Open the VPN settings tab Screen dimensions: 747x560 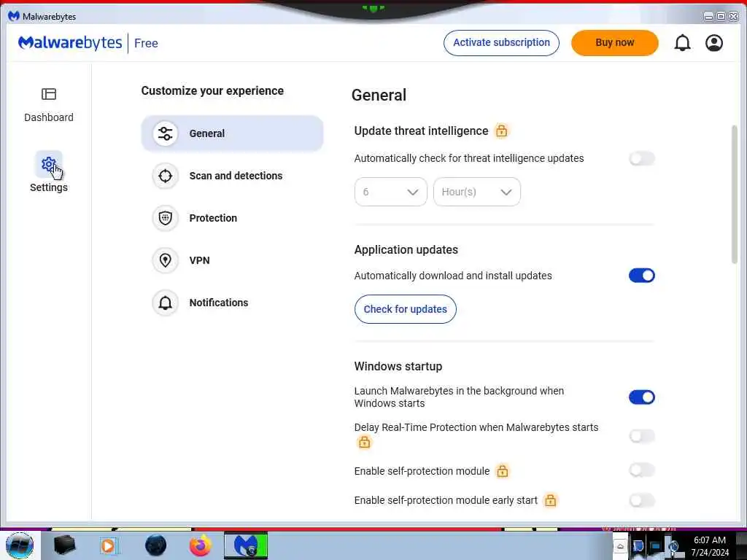pos(233,260)
